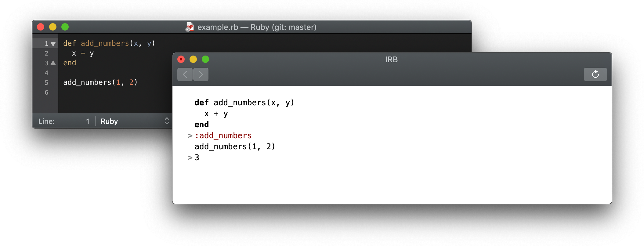Click the back arrow in the IRB toolbar
Screen dimensions: 644x246
185,74
